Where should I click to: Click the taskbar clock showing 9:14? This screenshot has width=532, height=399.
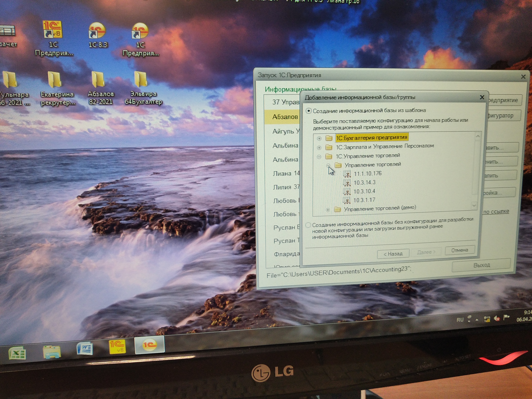(524, 316)
